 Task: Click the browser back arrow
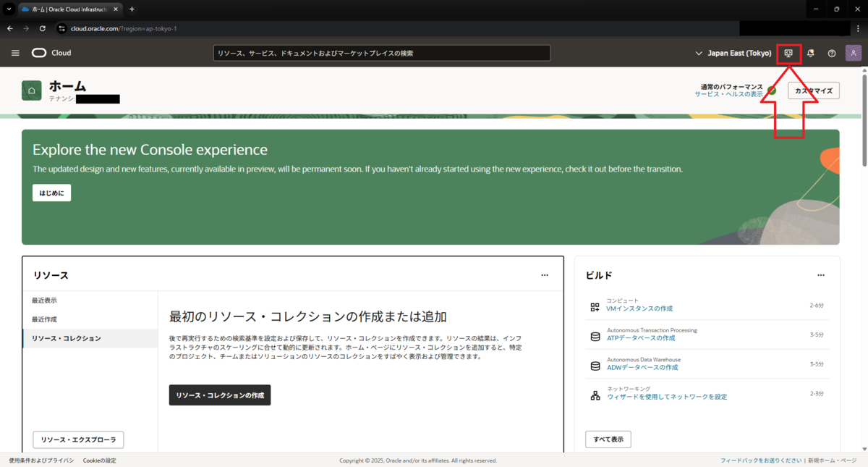pyautogui.click(x=9, y=28)
